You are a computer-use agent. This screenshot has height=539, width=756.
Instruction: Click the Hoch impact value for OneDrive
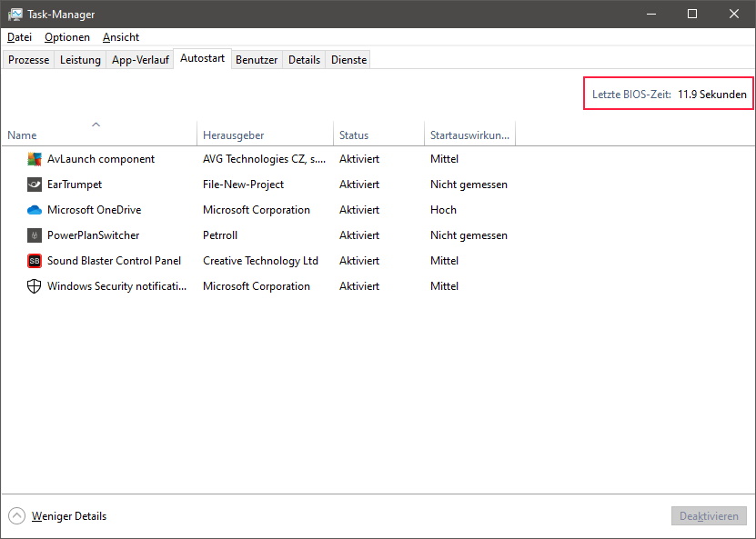[x=443, y=210]
